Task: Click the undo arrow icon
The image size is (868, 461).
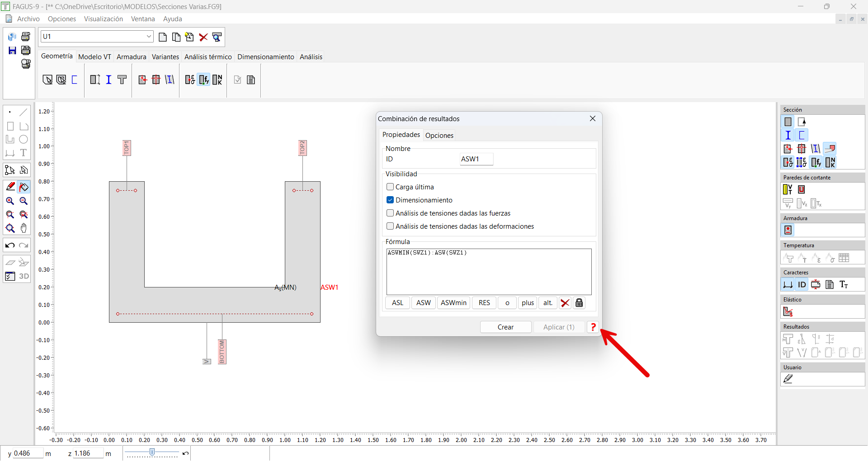Action: 10,245
